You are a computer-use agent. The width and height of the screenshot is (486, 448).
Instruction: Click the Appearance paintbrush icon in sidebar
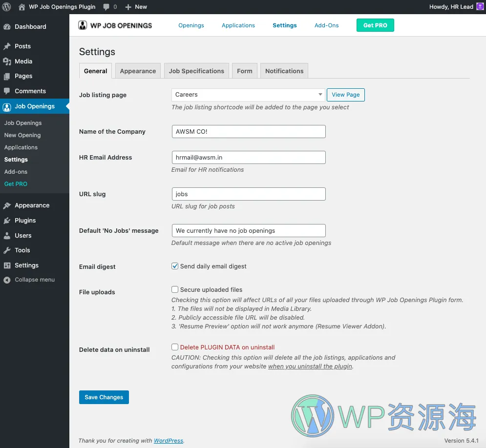(7, 205)
